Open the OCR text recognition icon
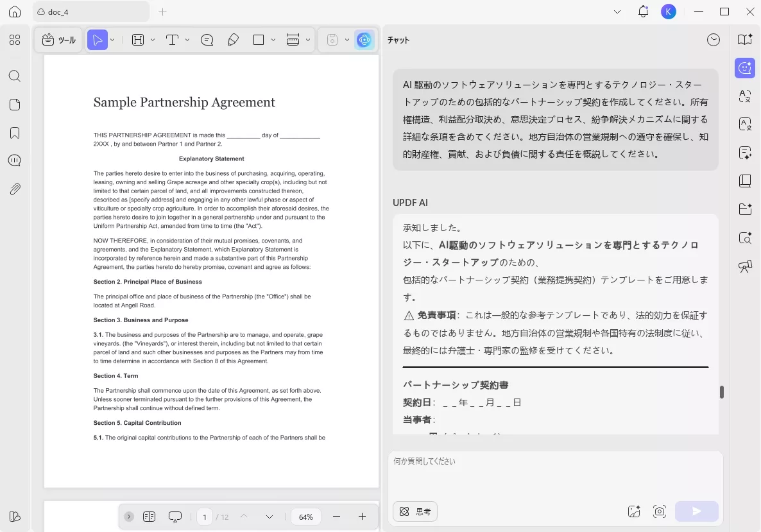 pos(745,124)
